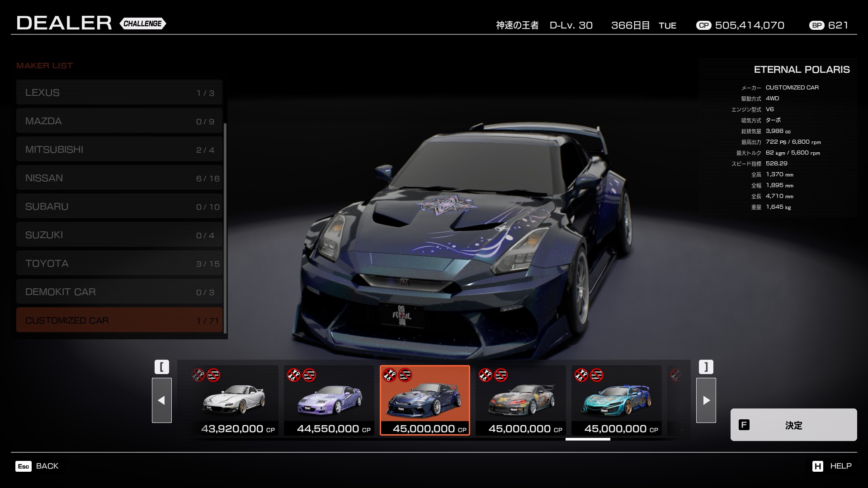Click the no-parts icon on the teal car card
The image size is (868, 488).
tap(597, 375)
